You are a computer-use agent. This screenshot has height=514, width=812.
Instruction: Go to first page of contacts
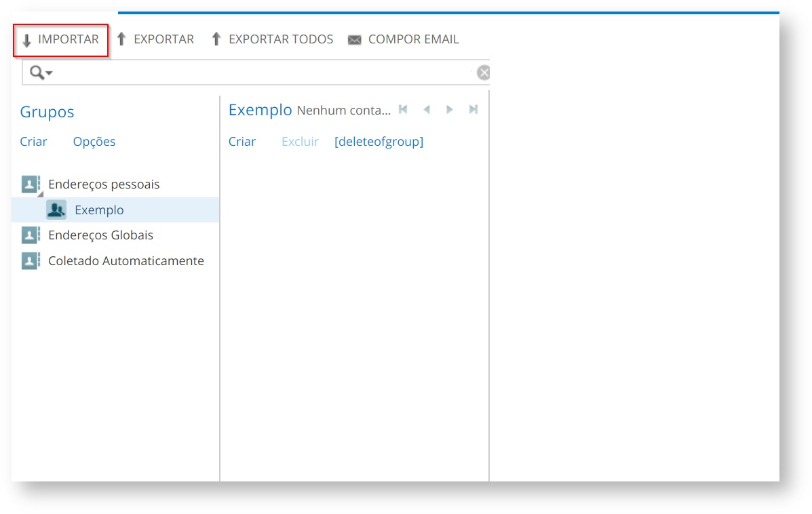pyautogui.click(x=403, y=110)
